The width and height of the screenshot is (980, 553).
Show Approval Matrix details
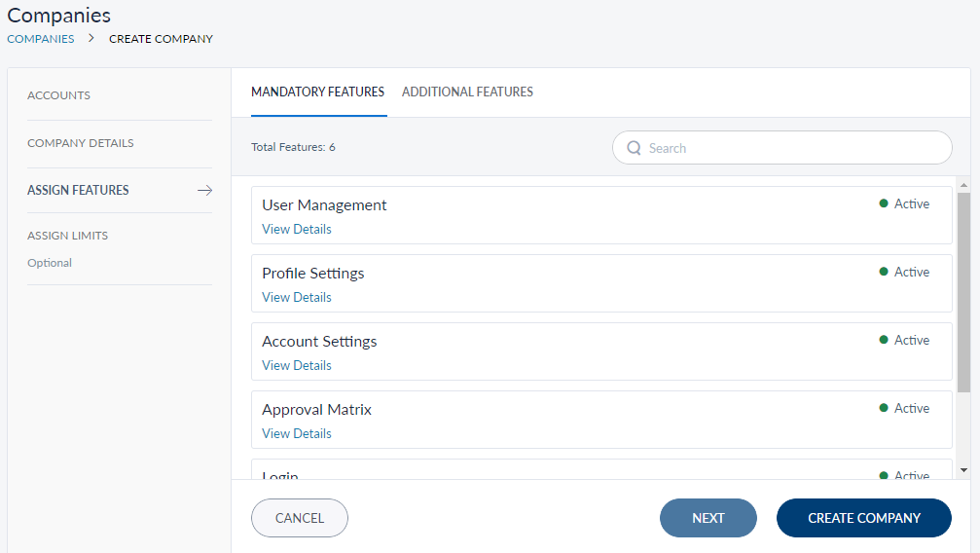coord(297,434)
